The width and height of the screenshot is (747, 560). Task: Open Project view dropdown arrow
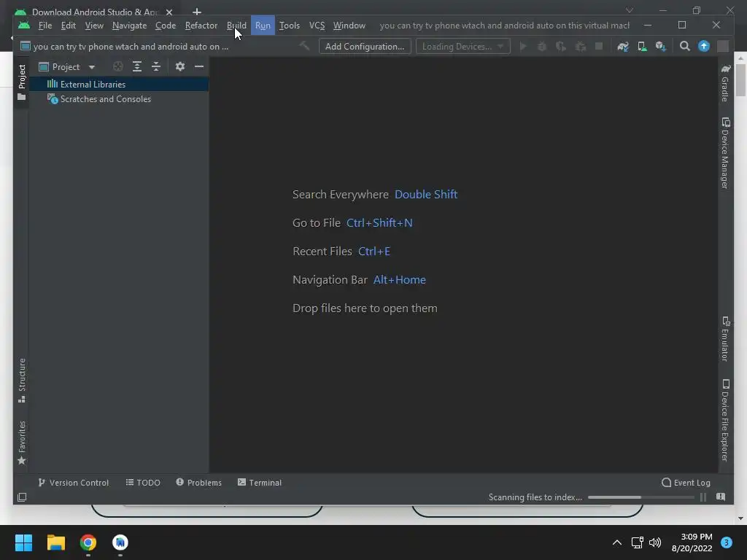(x=91, y=67)
